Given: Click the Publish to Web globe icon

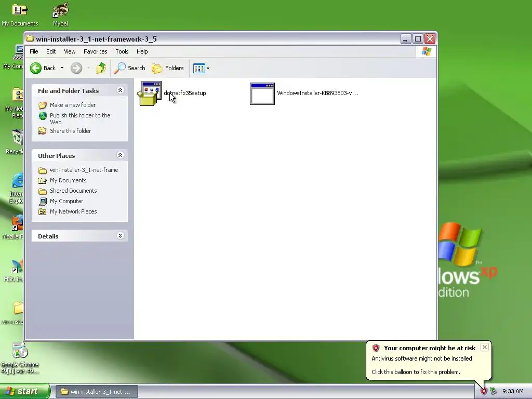Looking at the screenshot, I should coord(43,116).
